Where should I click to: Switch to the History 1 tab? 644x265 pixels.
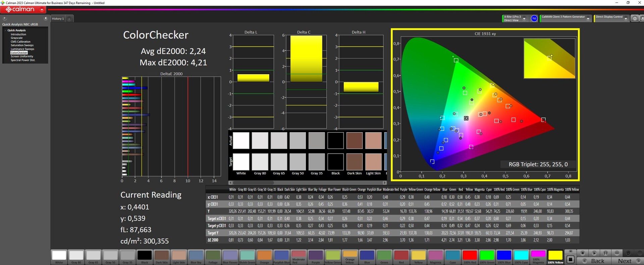click(57, 19)
